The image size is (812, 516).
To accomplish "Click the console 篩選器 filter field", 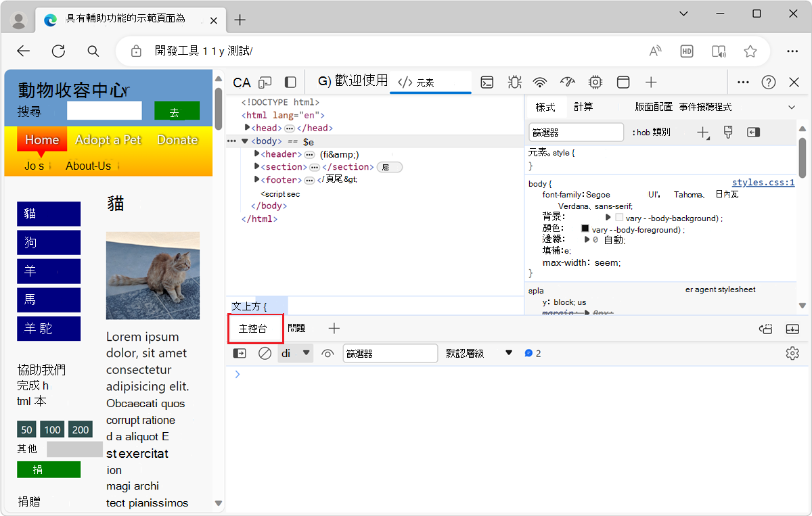I will pyautogui.click(x=390, y=352).
